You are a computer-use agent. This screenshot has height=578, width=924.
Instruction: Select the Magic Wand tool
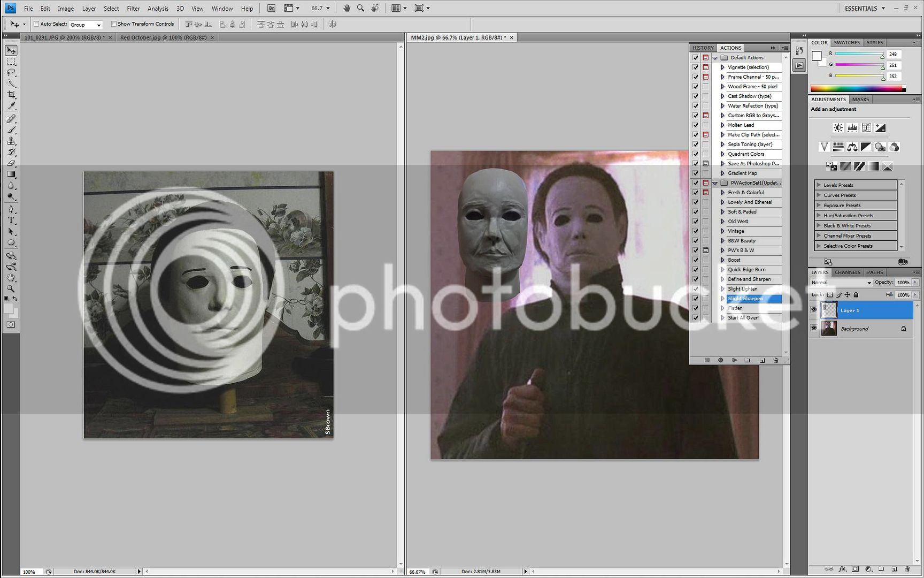(x=11, y=83)
